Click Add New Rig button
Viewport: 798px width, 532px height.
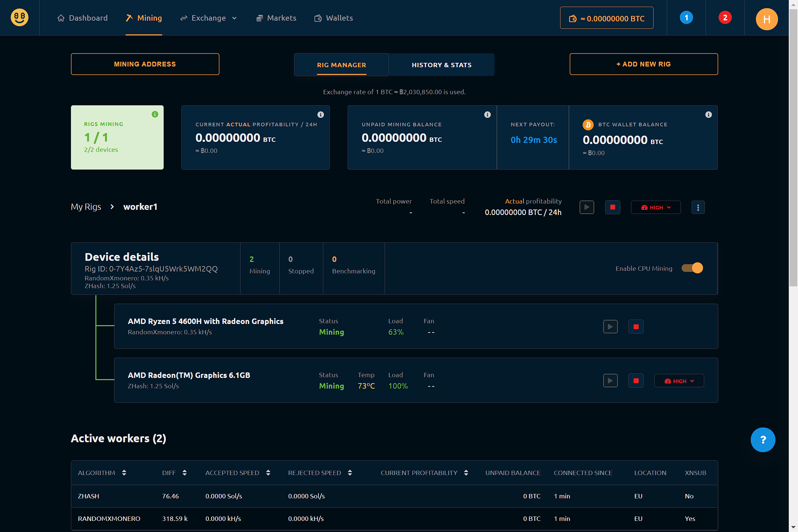coord(644,64)
